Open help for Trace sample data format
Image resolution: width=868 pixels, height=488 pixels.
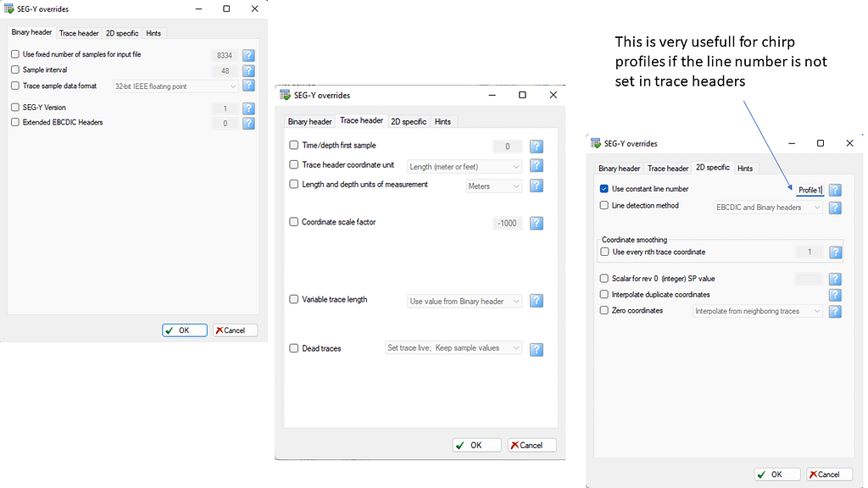248,86
